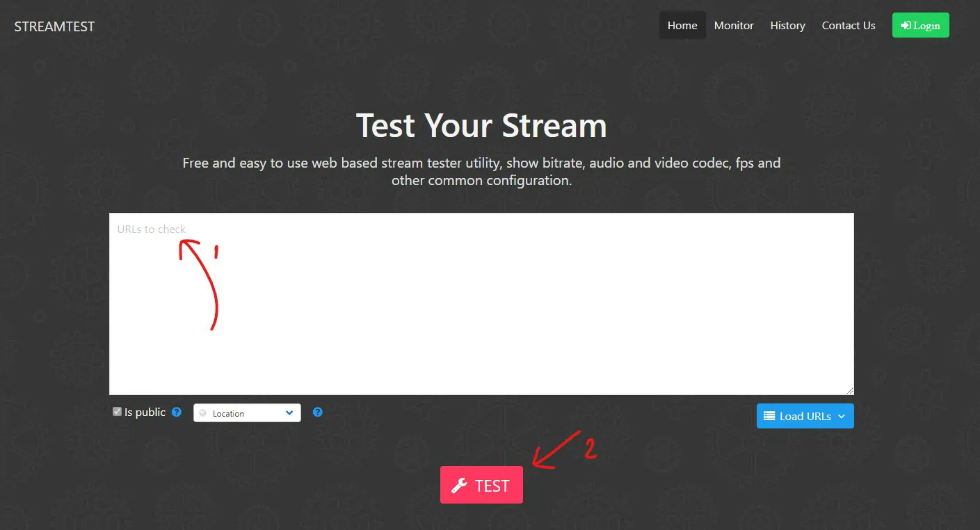This screenshot has height=530, width=980.
Task: Go to the History page
Action: coord(787,26)
